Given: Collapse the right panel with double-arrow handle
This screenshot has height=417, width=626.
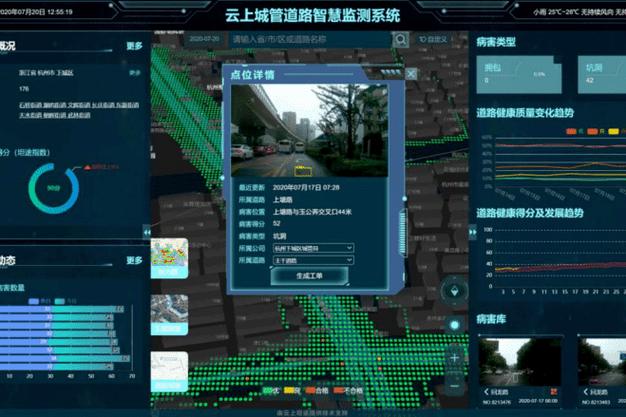Looking at the screenshot, I should [473, 232].
